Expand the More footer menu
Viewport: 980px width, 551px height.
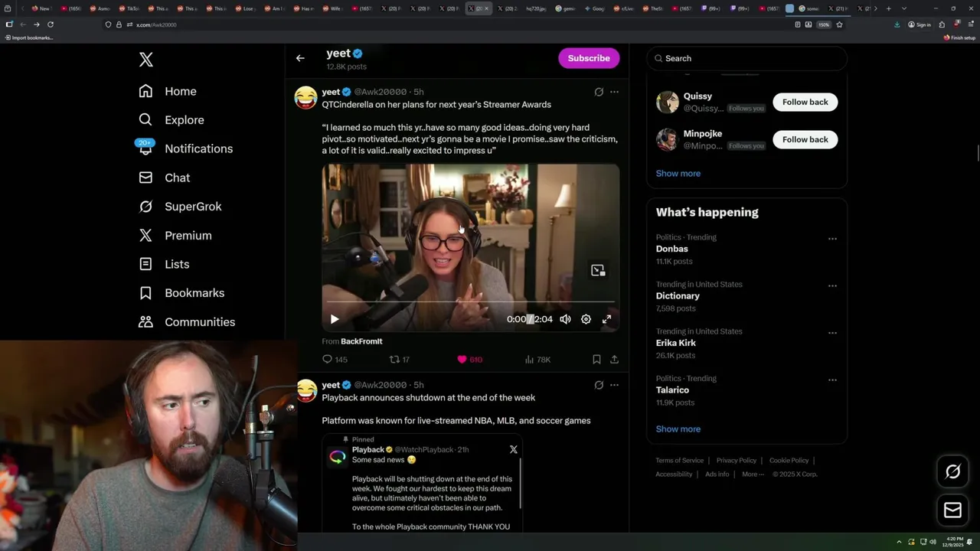(x=753, y=474)
